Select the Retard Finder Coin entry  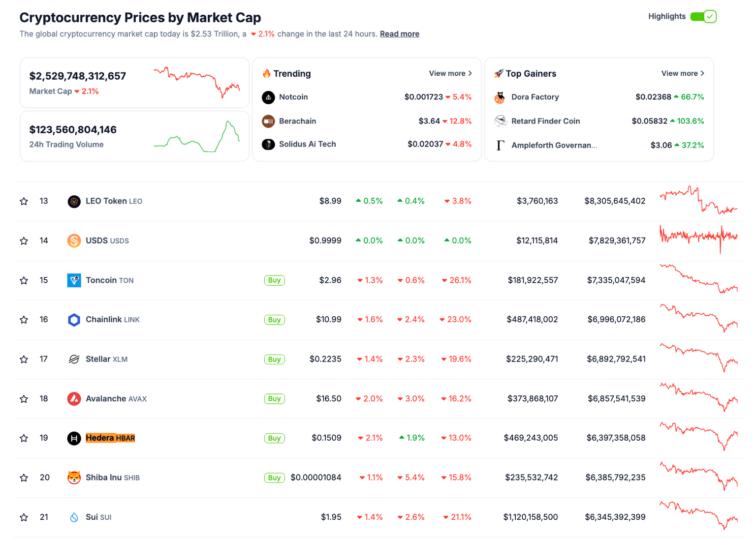click(545, 121)
